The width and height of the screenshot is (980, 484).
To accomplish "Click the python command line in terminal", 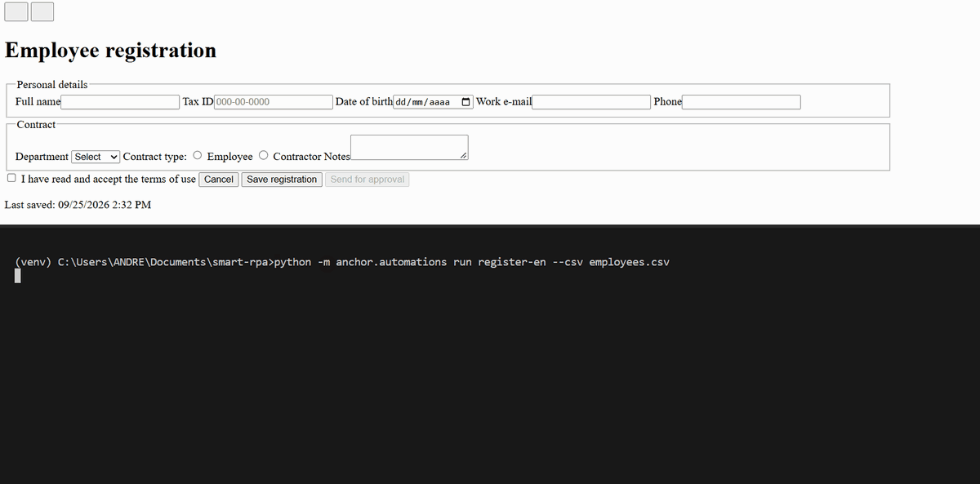I will (343, 262).
